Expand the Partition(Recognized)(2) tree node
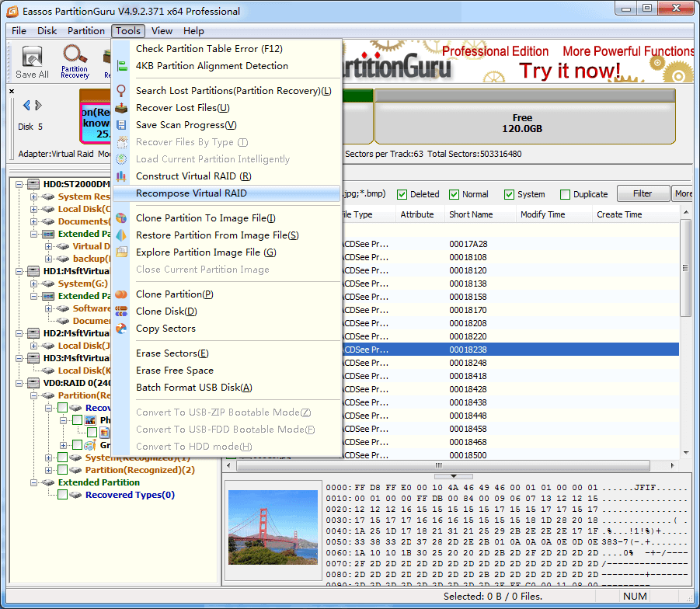The height and width of the screenshot is (609, 700). point(48,470)
